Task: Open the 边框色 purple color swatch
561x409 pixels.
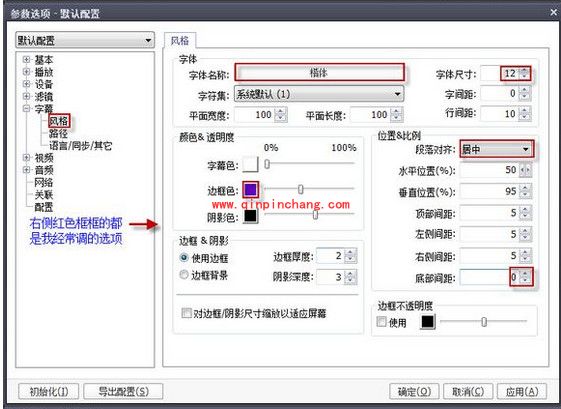Action: click(x=250, y=190)
